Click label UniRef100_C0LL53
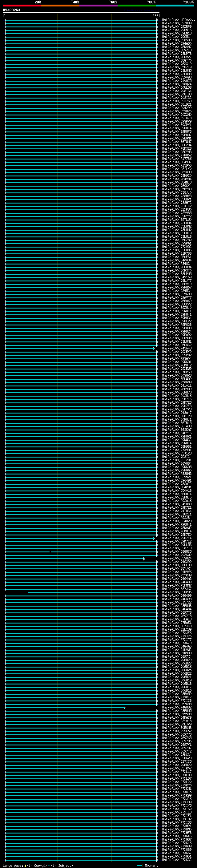197x868 pixels. (177, 545)
